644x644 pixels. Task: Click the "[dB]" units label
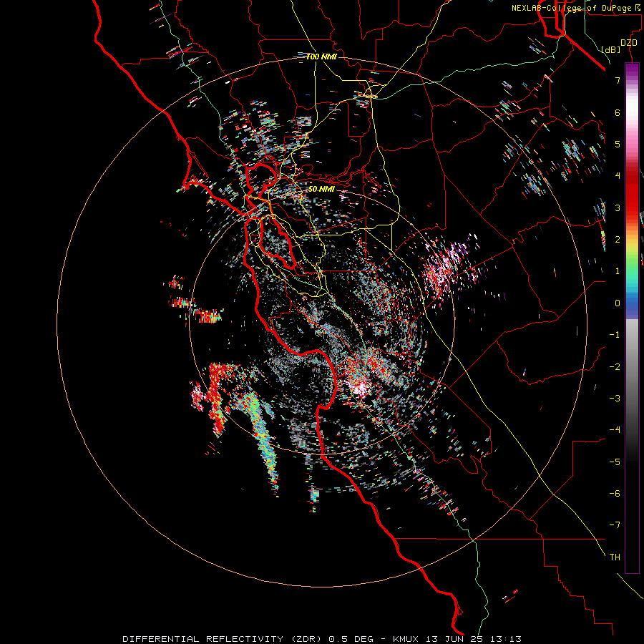(x=611, y=49)
